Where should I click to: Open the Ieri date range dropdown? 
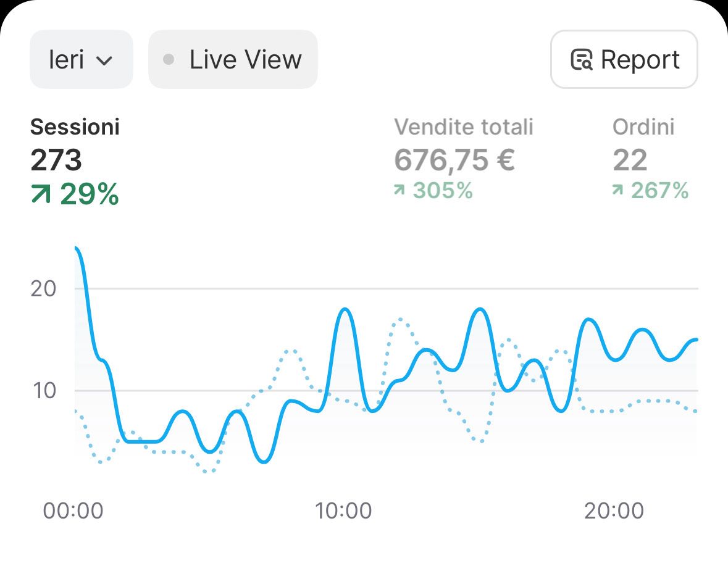pos(81,59)
